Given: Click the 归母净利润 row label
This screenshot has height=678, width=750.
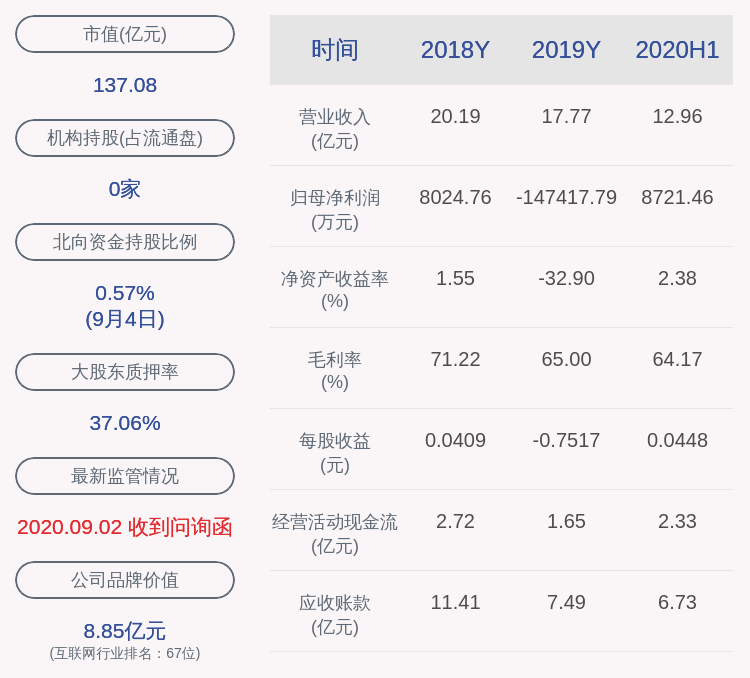Looking at the screenshot, I should tap(335, 210).
